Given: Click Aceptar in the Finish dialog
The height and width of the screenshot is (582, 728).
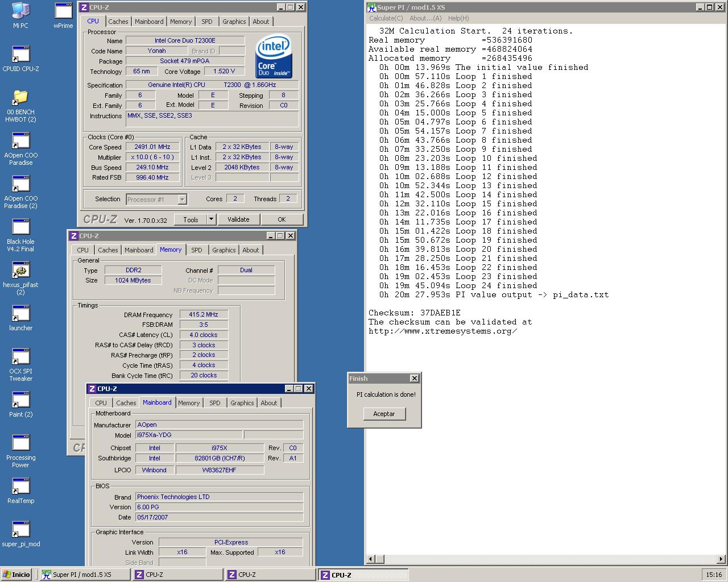Looking at the screenshot, I should (384, 414).
